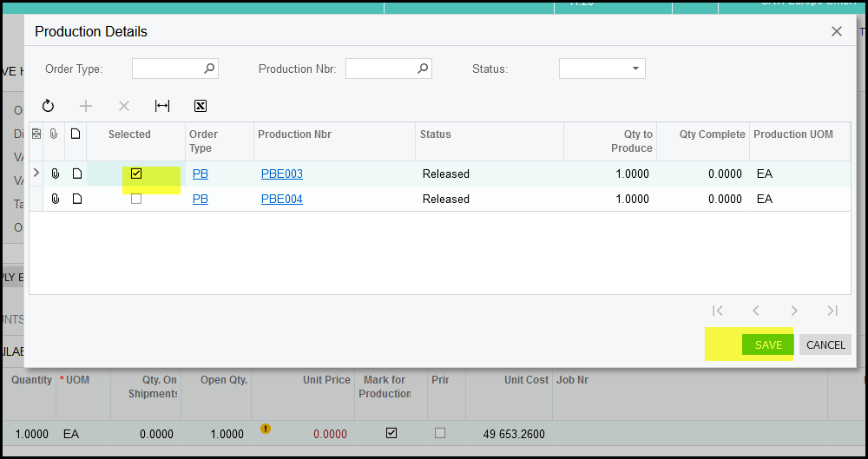Open the PBE004 production number link
This screenshot has width=868, height=459.
[x=282, y=199]
